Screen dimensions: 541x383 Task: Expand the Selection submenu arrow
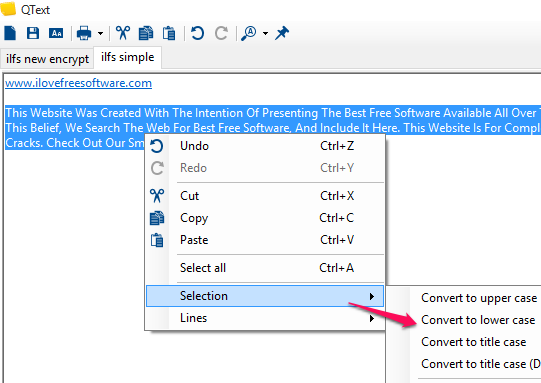coord(372,296)
